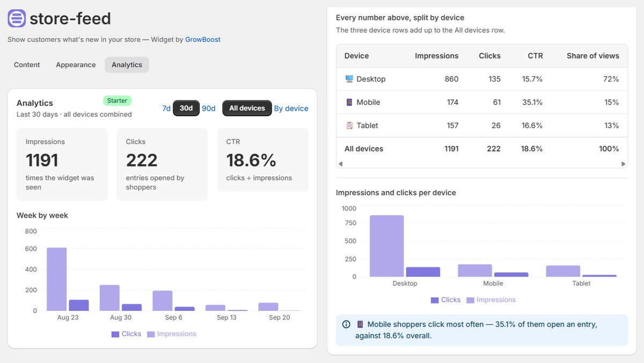This screenshot has height=363, width=644.
Task: Click the Device column header
Action: pos(356,56)
